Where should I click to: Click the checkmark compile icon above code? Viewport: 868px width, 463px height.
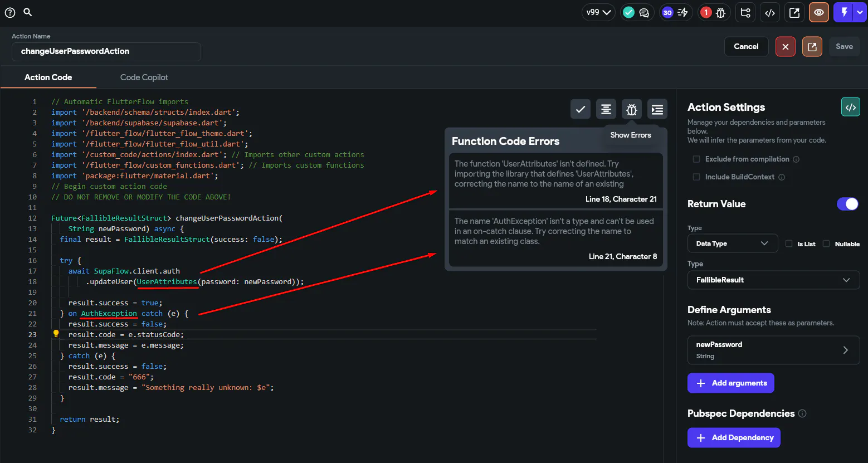581,109
